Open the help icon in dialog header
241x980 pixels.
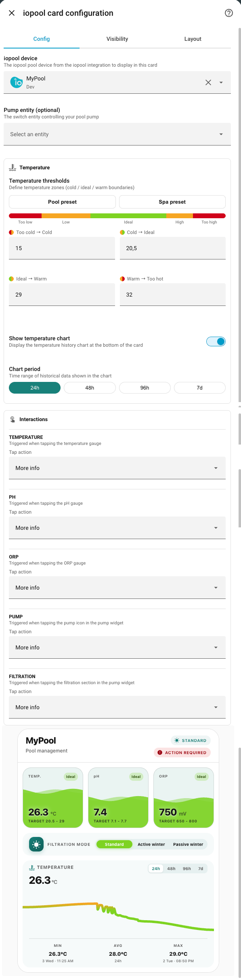[x=229, y=13]
